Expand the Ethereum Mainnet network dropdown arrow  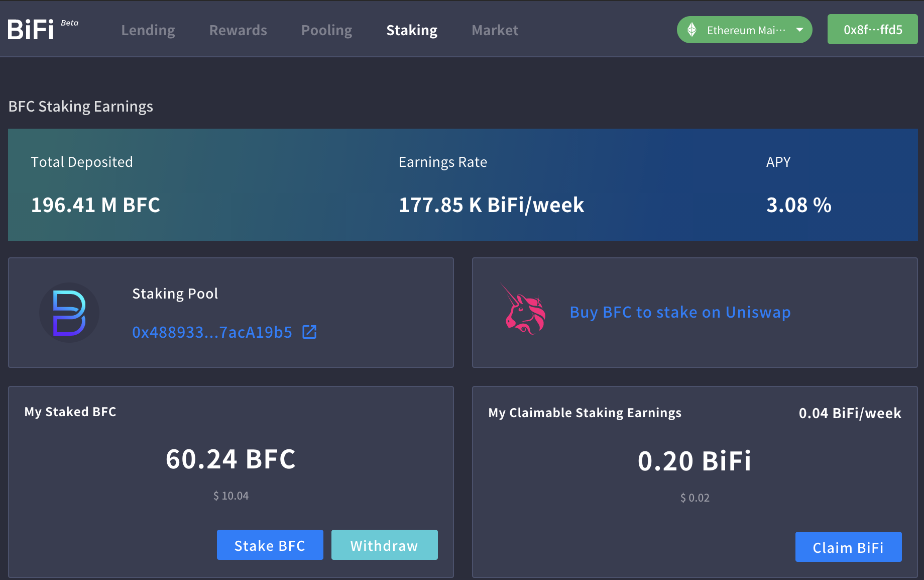tap(799, 30)
